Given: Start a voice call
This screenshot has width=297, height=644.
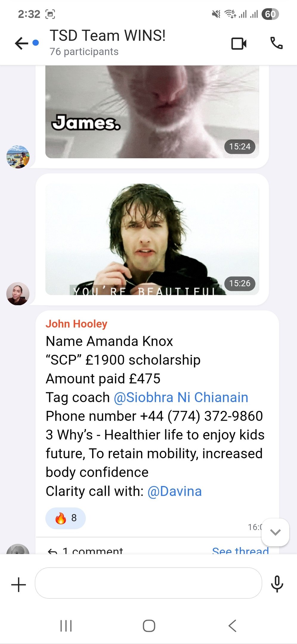Looking at the screenshot, I should pyautogui.click(x=276, y=43).
